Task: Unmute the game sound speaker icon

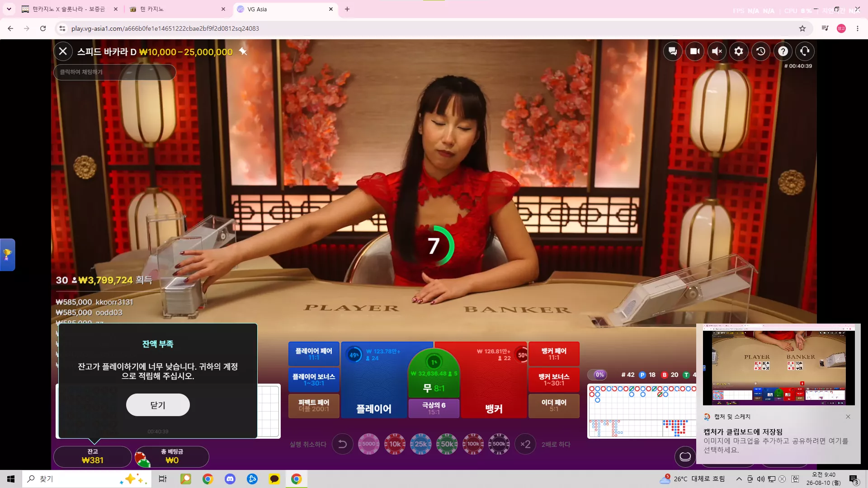Action: [x=717, y=52]
